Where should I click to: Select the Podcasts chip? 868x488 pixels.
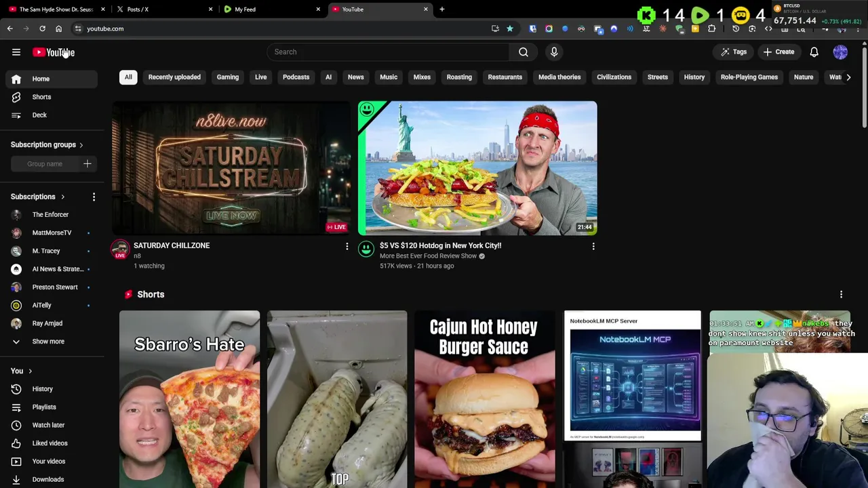[296, 77]
